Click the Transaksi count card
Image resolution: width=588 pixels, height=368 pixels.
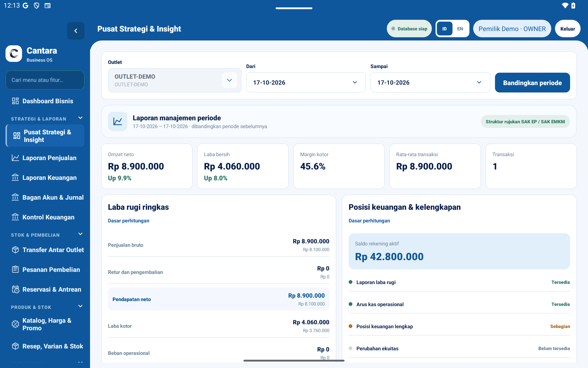click(531, 166)
